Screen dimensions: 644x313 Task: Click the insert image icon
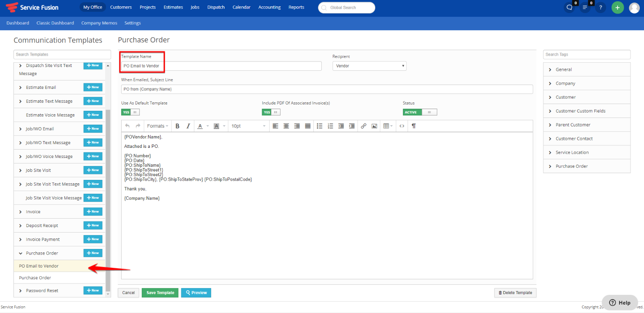coord(374,126)
